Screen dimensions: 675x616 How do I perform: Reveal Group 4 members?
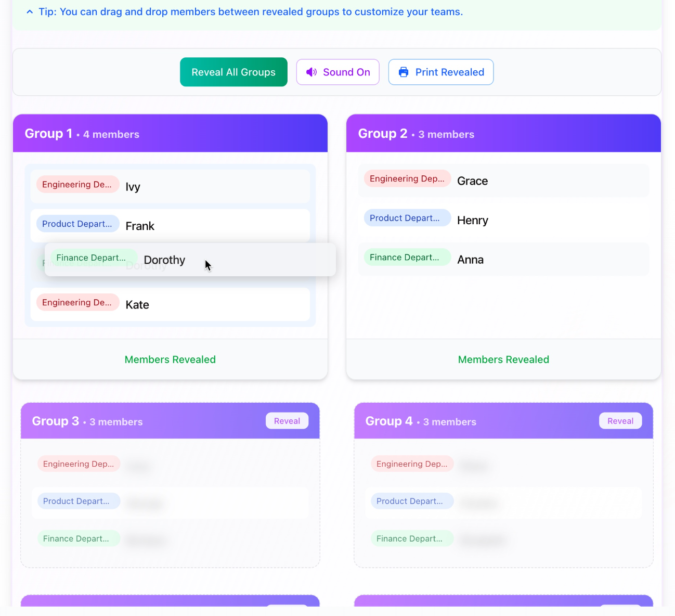pyautogui.click(x=620, y=421)
